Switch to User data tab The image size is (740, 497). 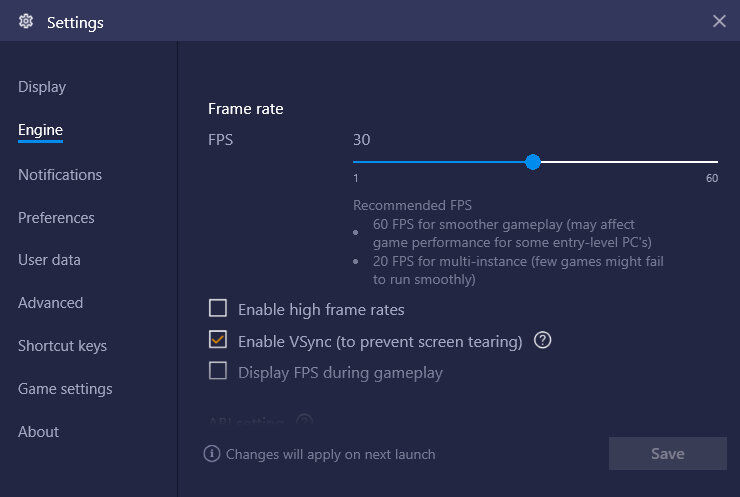49,260
